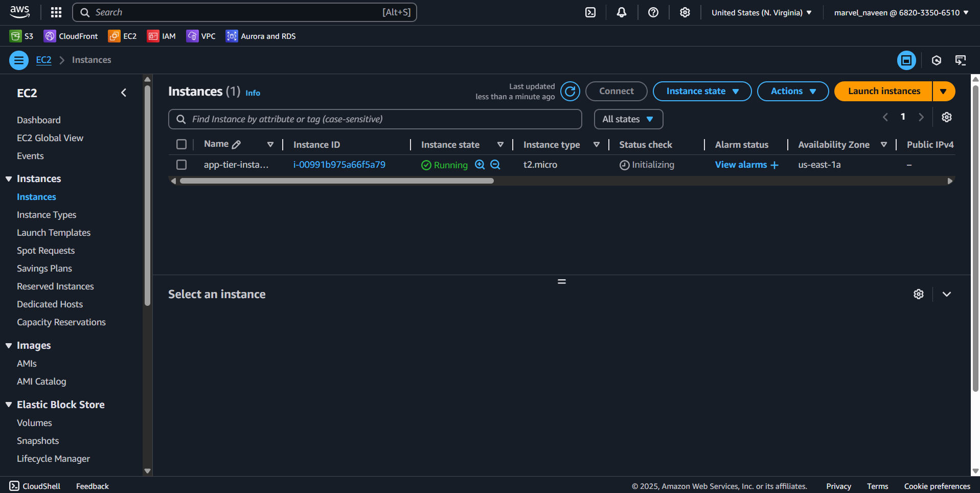This screenshot has width=980, height=493.
Task: Toggle the blue split panel view icon
Action: [906, 60]
